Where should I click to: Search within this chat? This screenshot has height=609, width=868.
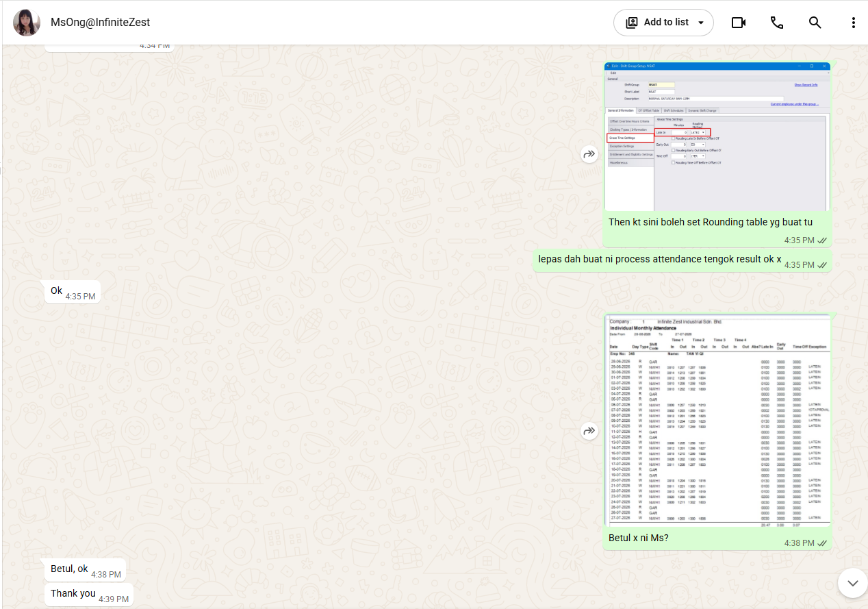(815, 23)
